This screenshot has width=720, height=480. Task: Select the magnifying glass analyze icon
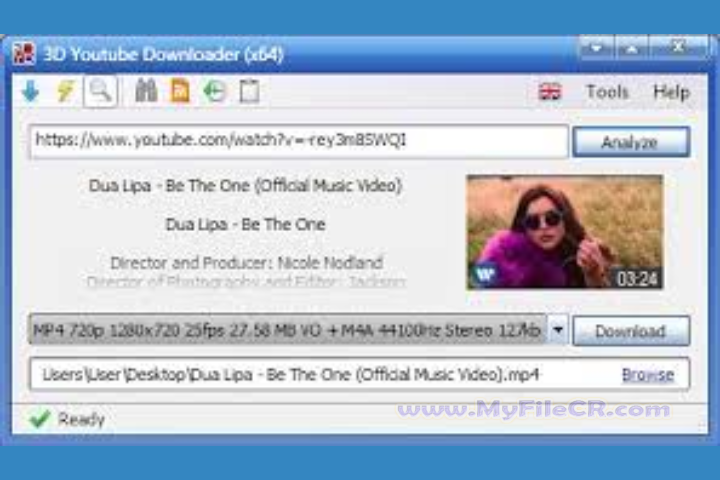tap(101, 91)
